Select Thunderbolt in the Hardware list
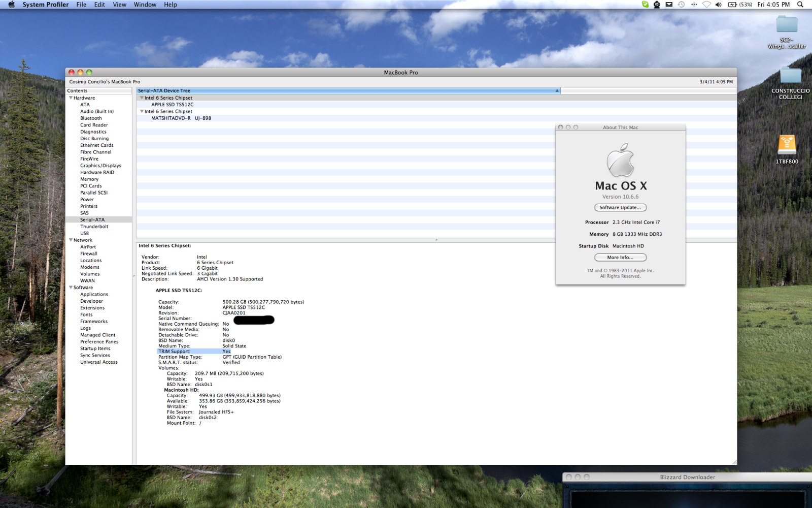This screenshot has width=812, height=508. [x=94, y=227]
